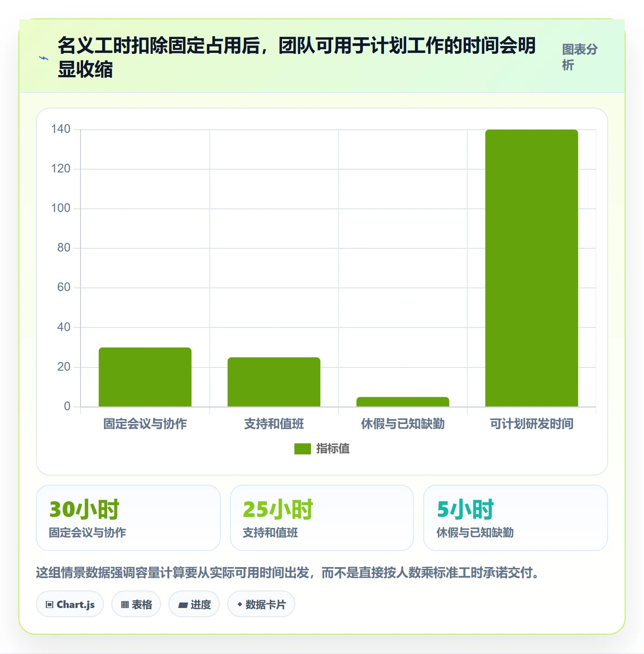Select the 休假与已知缺勤 bar in the chart
644x654 pixels.
coord(402,402)
